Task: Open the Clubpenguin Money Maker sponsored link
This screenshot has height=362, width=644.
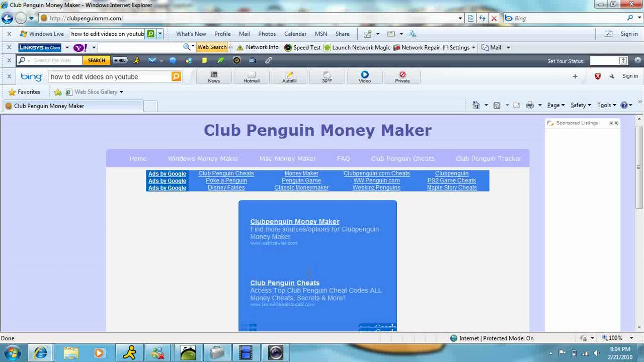Action: 295,222
